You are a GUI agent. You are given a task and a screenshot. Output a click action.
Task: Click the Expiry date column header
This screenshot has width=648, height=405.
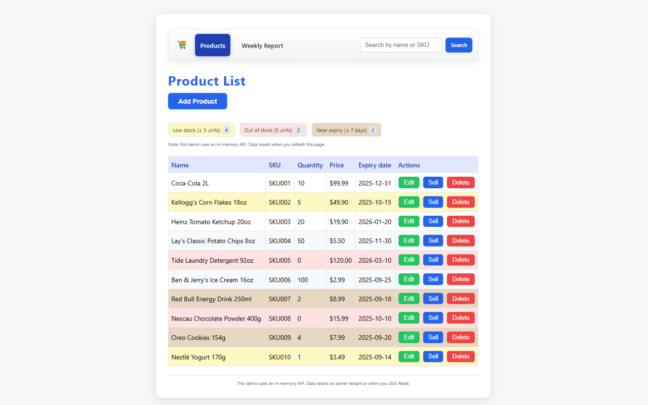coord(374,165)
